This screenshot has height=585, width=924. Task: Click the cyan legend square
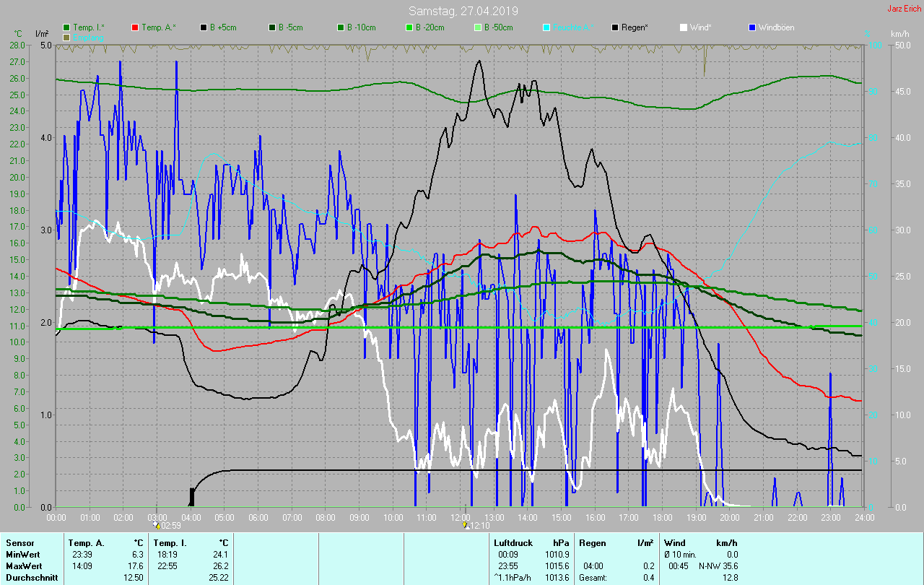coord(546,27)
